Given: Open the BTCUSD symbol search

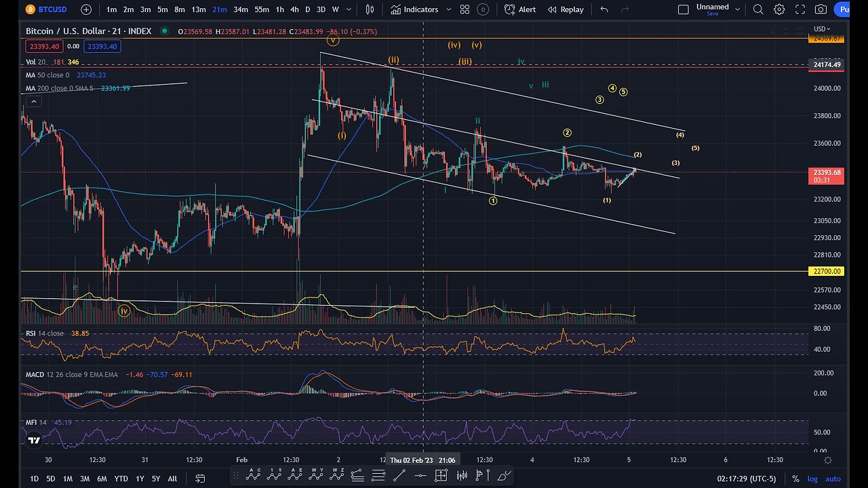Looking at the screenshot, I should point(47,9).
